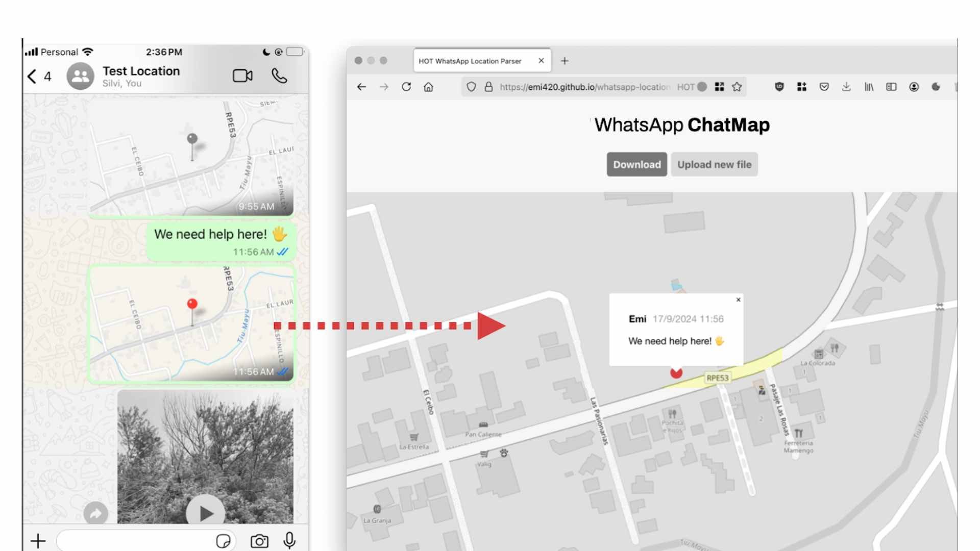
Task: Open the library bookshelf menu
Action: 869,87
